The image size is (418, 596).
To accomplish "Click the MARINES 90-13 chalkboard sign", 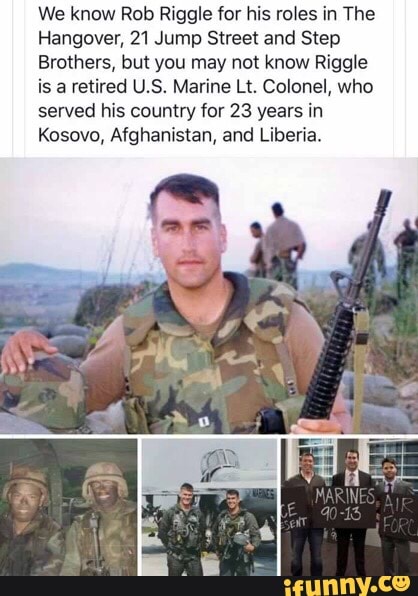I will click(344, 508).
